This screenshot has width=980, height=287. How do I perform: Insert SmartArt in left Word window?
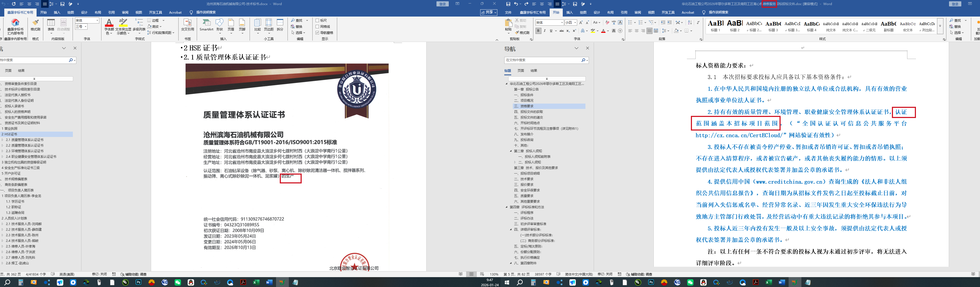[x=206, y=25]
